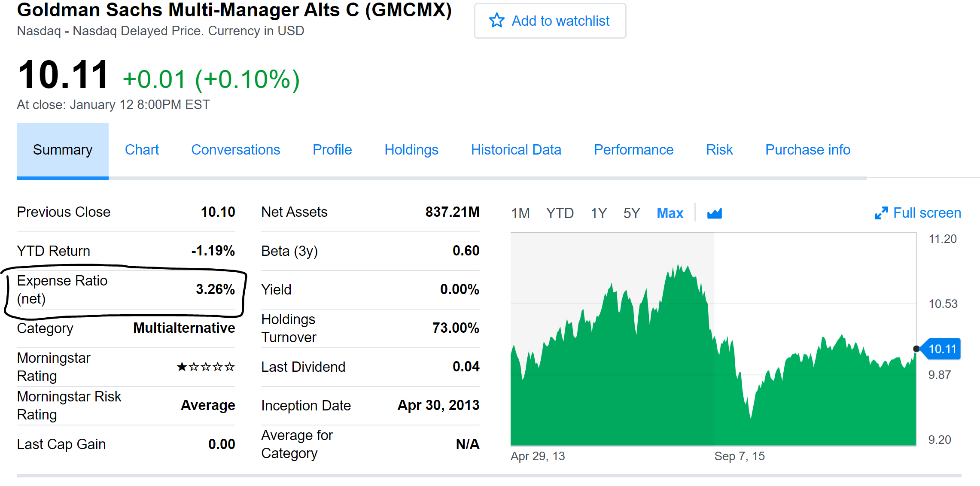This screenshot has height=486, width=980.
Task: Choose the Max chart range
Action: coord(670,213)
